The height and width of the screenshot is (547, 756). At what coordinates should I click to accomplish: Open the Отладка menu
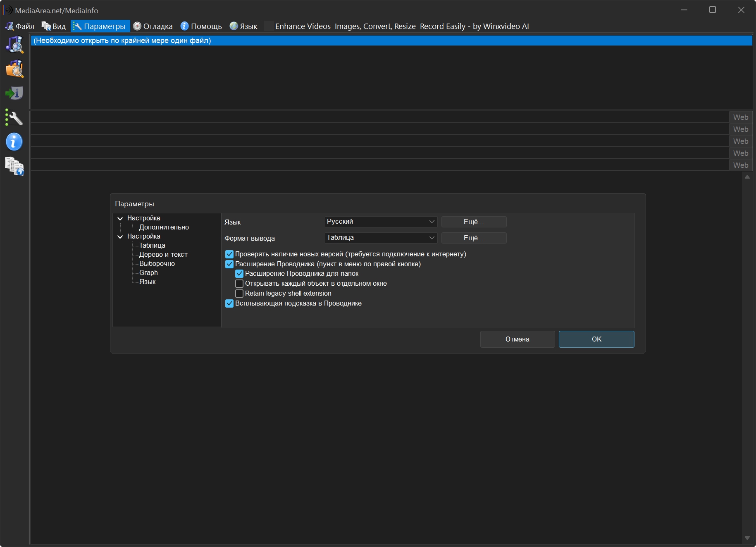coord(153,26)
